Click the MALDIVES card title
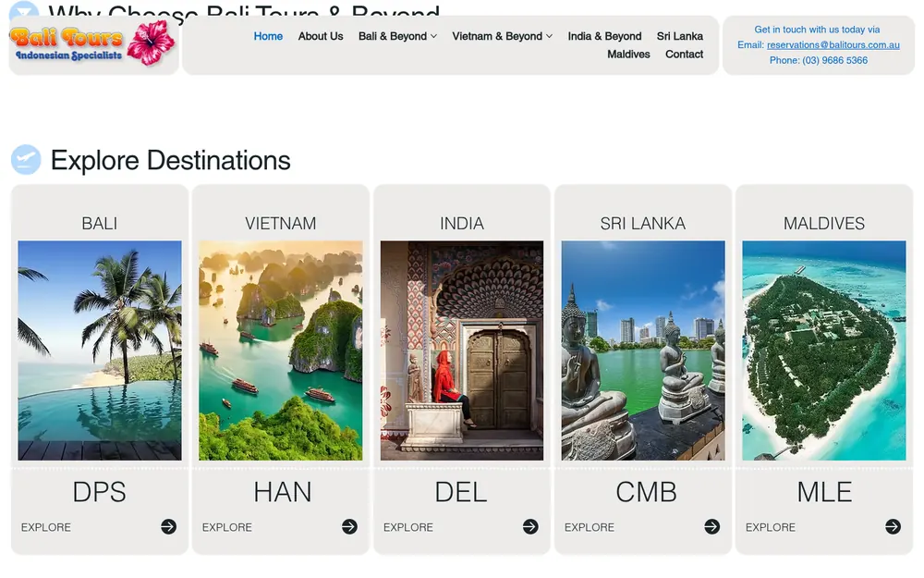Image resolution: width=924 pixels, height=578 pixels. click(x=824, y=224)
